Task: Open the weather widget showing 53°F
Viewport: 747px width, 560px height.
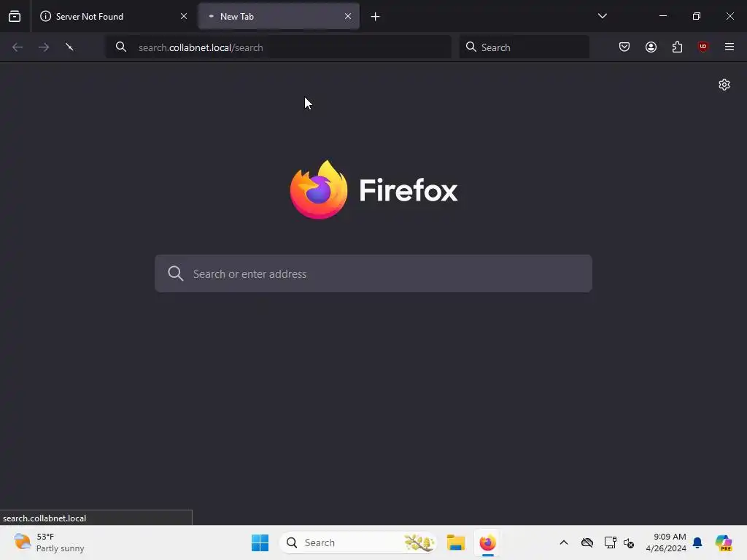Action: pos(49,542)
